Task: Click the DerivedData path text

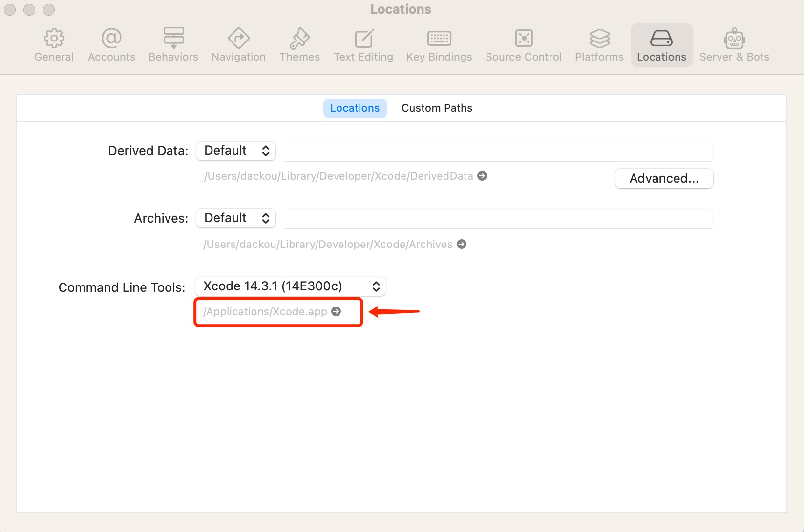Action: pyautogui.click(x=339, y=176)
